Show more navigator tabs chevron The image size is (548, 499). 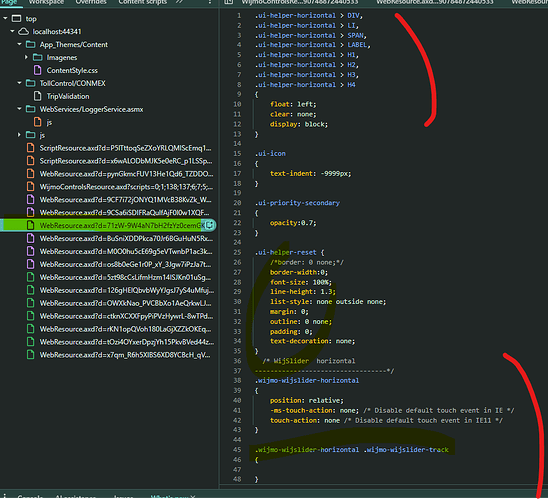179,2
